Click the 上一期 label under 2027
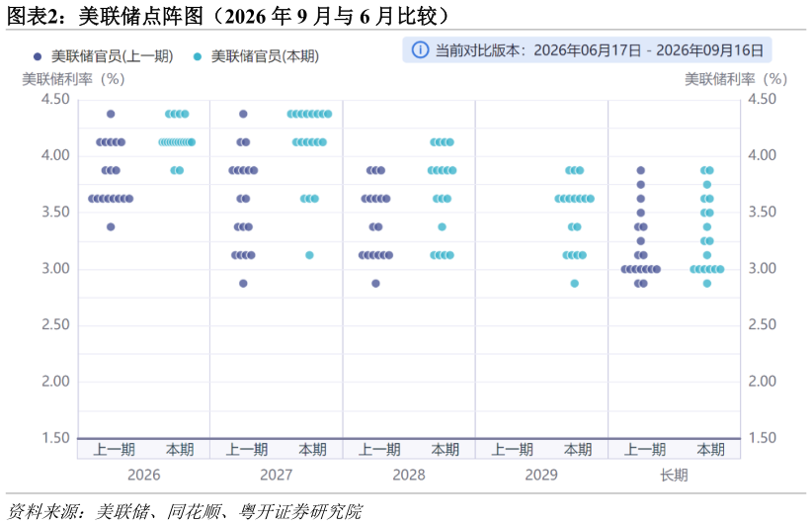812x525 pixels. coord(247,449)
